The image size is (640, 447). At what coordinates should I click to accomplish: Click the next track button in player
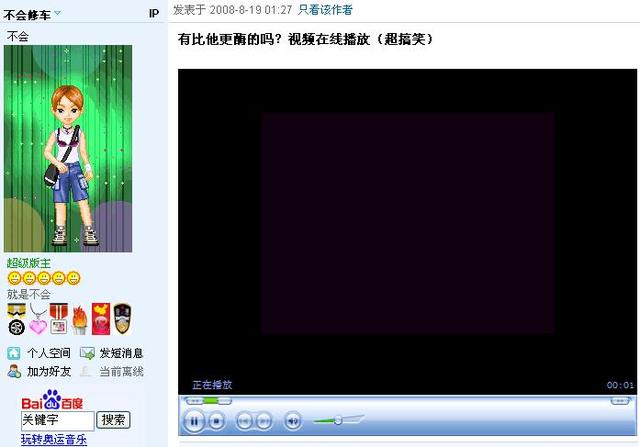click(264, 421)
